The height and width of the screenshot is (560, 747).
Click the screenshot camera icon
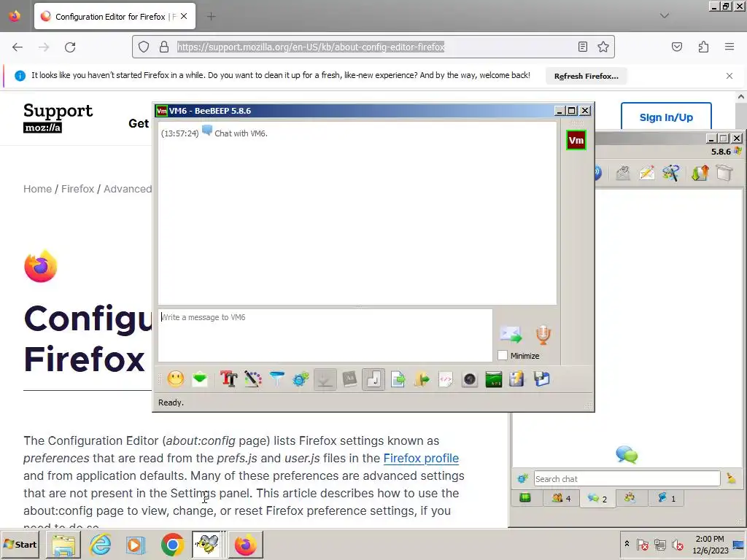(x=470, y=379)
